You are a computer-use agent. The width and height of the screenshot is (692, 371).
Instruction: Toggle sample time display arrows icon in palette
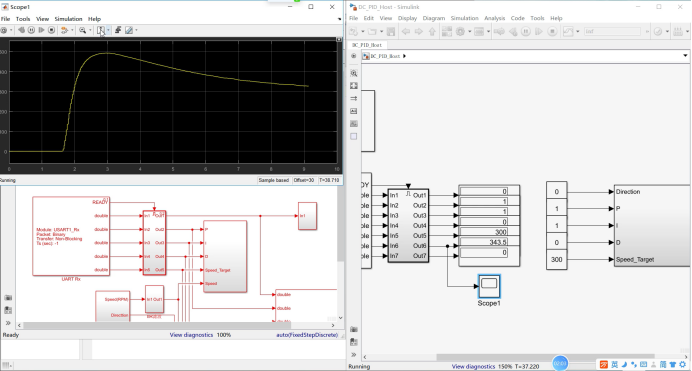point(354,98)
